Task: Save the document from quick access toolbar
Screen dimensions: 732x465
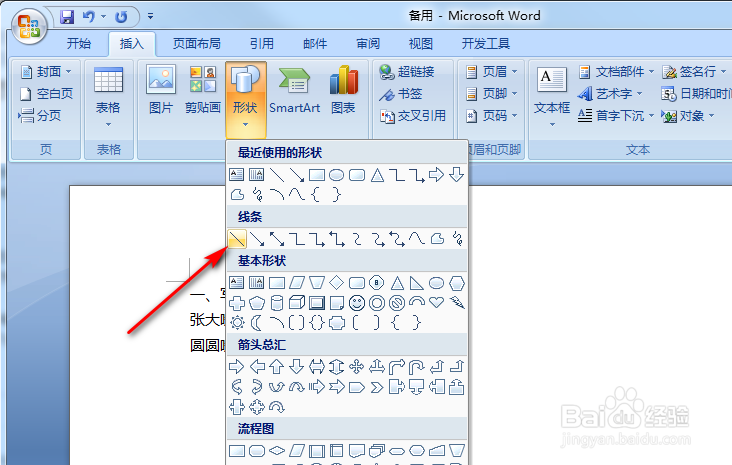Action: (67, 17)
